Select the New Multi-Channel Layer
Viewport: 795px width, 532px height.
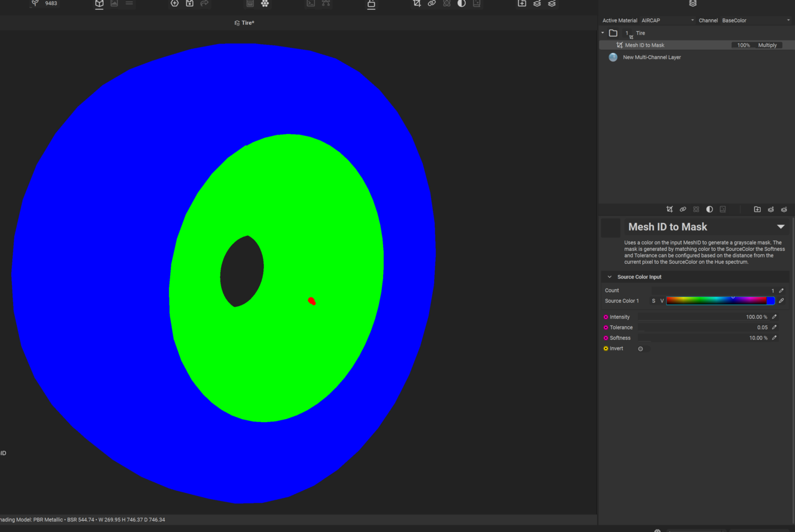coord(652,57)
